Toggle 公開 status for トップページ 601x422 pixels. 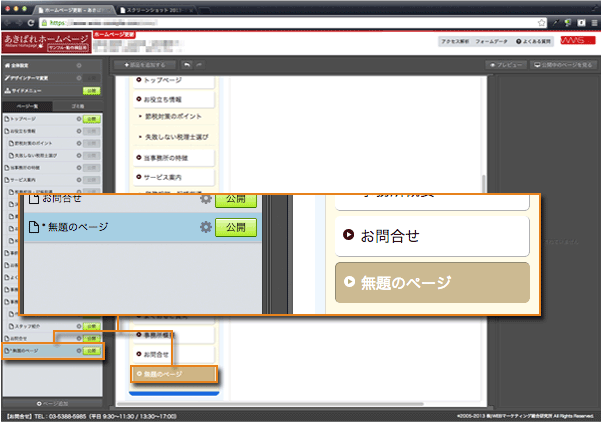tap(92, 118)
